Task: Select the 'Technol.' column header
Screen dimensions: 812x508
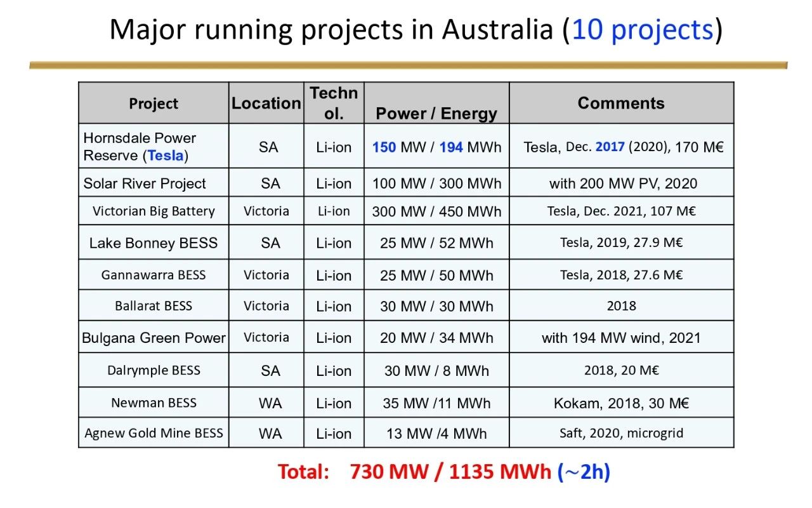Action: point(334,103)
